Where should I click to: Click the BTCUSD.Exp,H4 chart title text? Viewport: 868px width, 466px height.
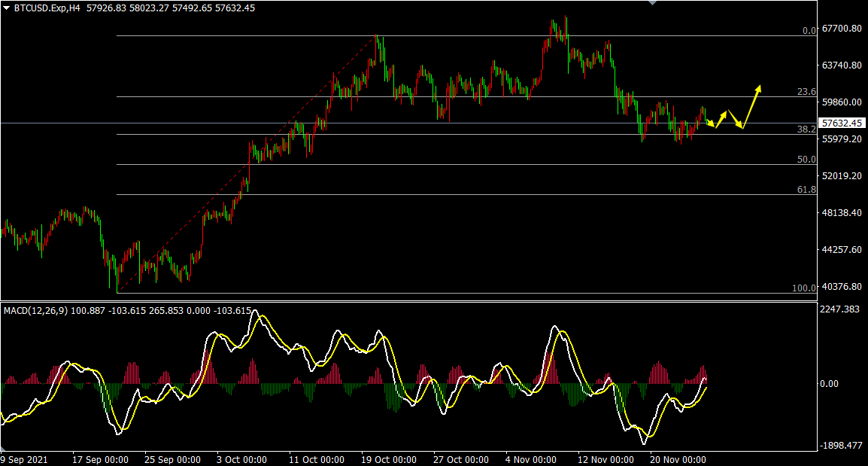[47, 8]
